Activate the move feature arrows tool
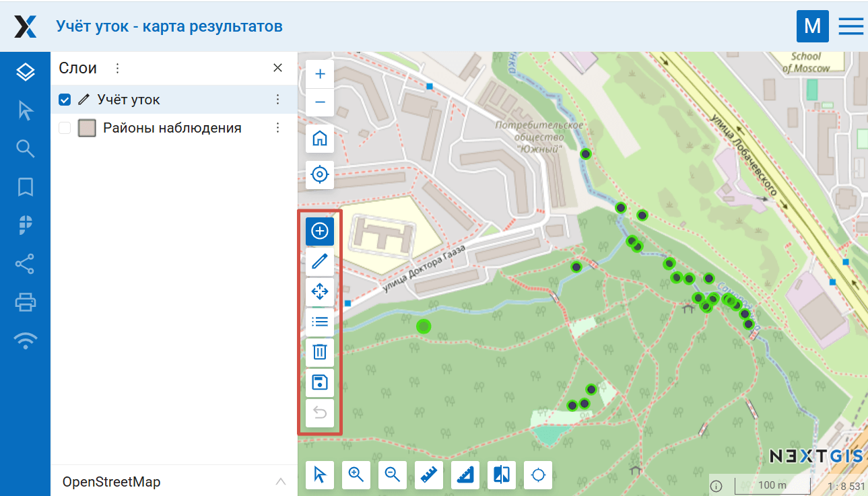868x496 pixels. tap(320, 291)
